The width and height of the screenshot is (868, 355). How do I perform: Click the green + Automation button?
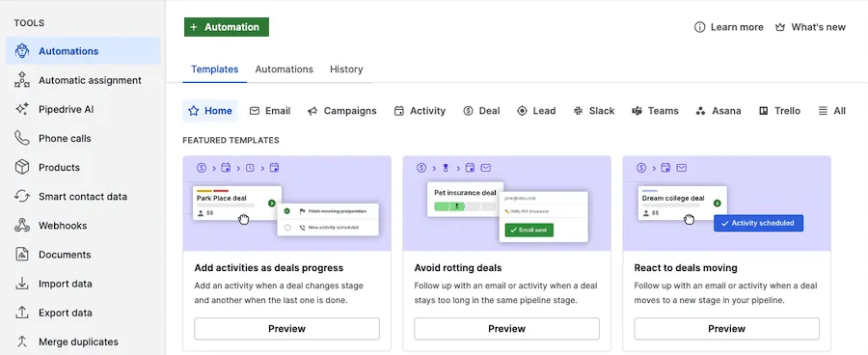227,27
